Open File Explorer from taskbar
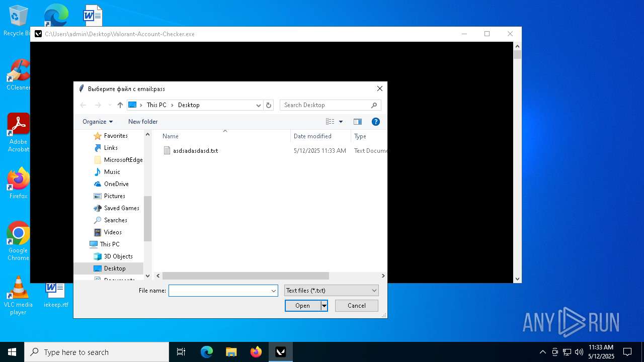The height and width of the screenshot is (362, 644). point(231,352)
